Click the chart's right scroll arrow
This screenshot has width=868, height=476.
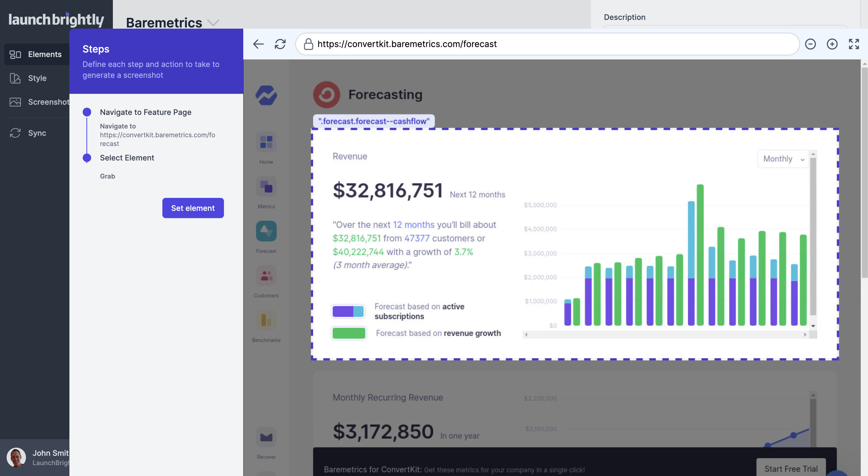coord(805,335)
